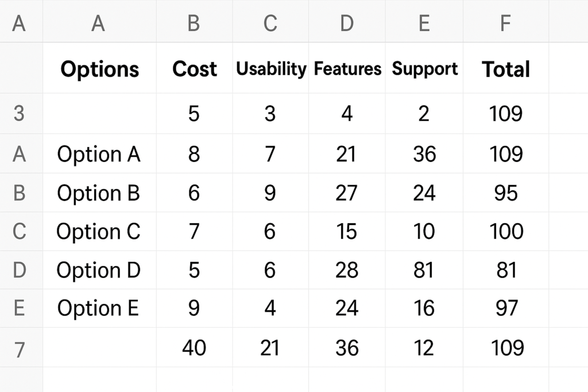This screenshot has width=588, height=392.
Task: Select row header 7
Action: pos(20,348)
